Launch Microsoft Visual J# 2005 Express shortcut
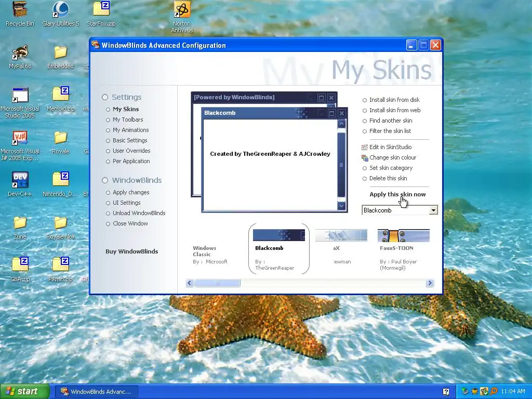Viewport: 532px width, 399px height. pyautogui.click(x=20, y=145)
